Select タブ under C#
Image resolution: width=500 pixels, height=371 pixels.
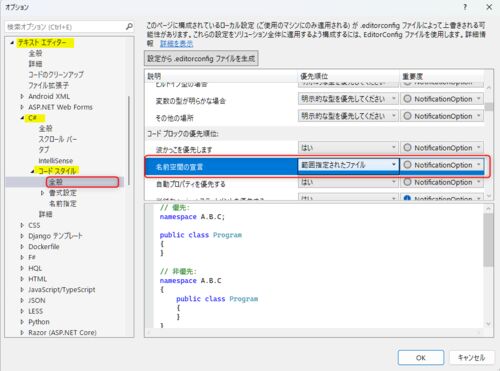(44, 150)
